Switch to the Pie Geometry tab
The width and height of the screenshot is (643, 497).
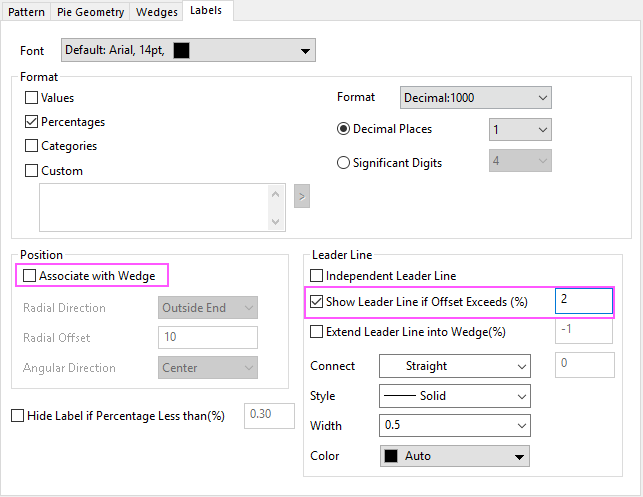pos(90,12)
